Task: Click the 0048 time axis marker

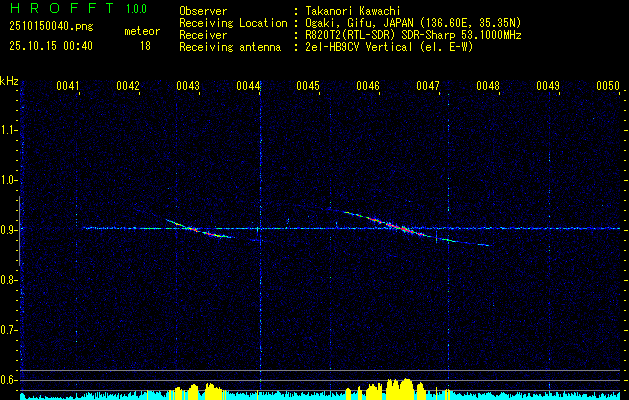Action: pos(488,86)
